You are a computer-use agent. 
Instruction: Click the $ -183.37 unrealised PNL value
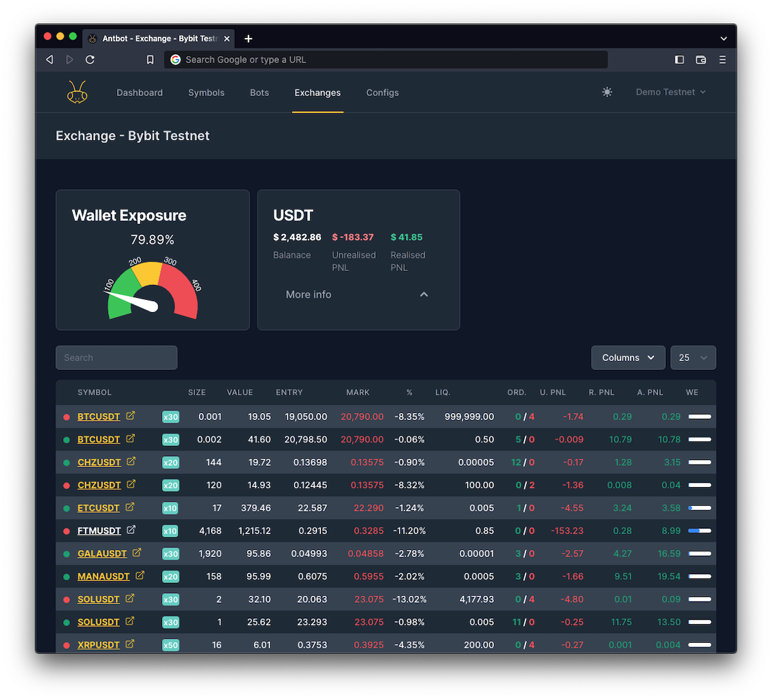tap(353, 237)
